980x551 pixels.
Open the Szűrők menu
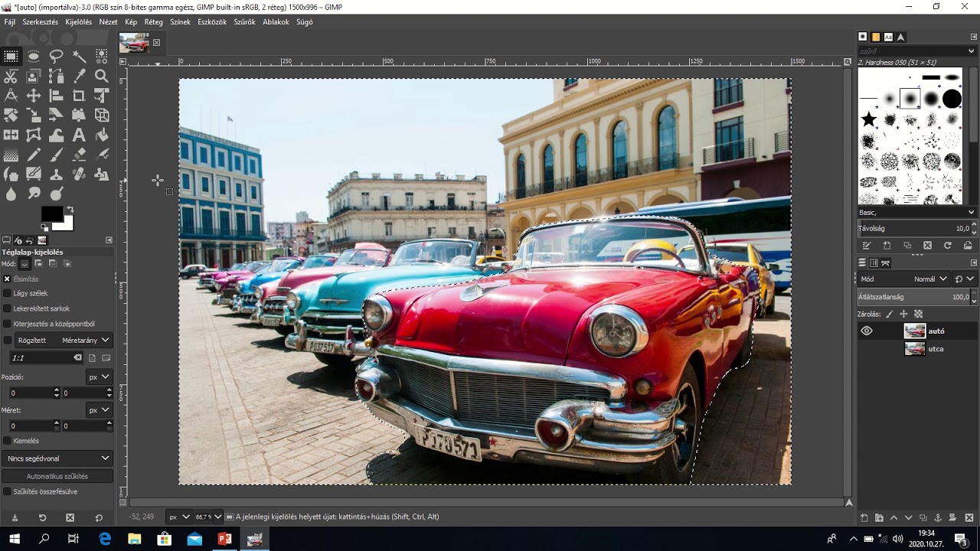click(x=244, y=22)
